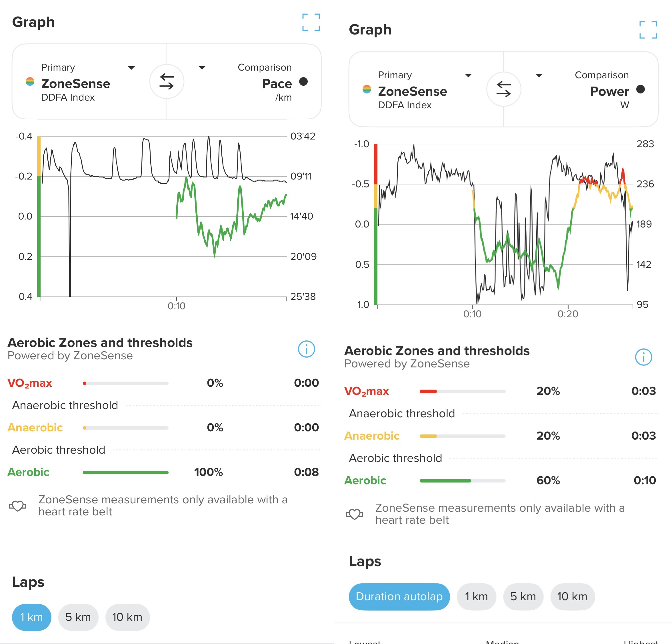Click the "60%" Aerobic value
The image size is (672, 644).
(x=548, y=480)
